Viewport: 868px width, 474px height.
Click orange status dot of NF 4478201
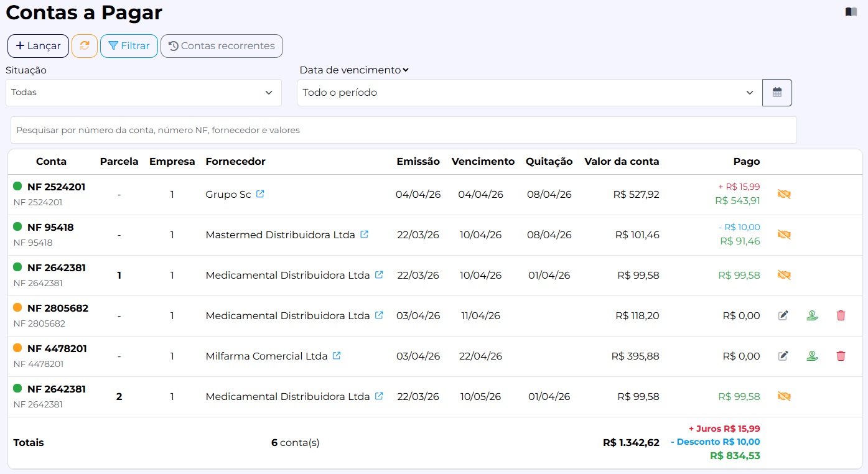click(x=17, y=348)
